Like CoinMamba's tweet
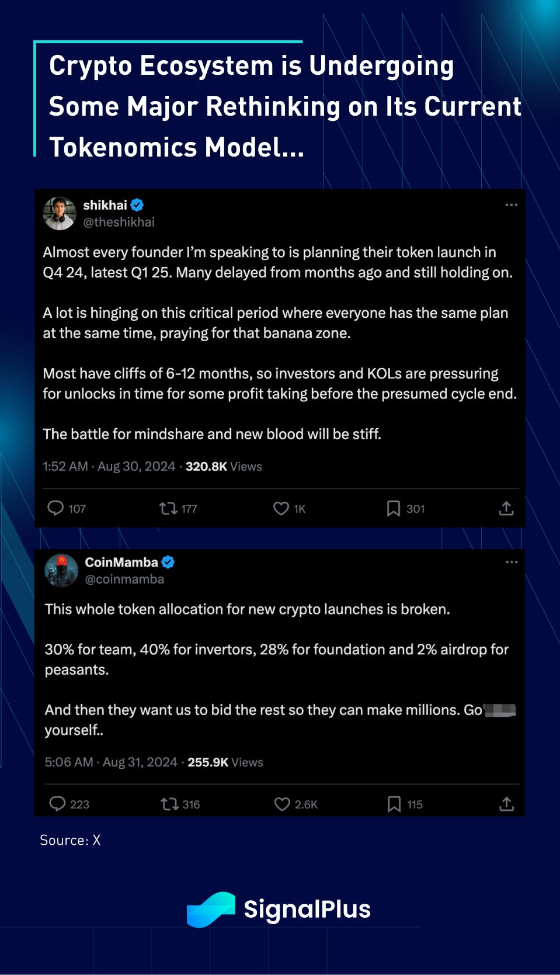The image size is (560, 975). point(282,804)
